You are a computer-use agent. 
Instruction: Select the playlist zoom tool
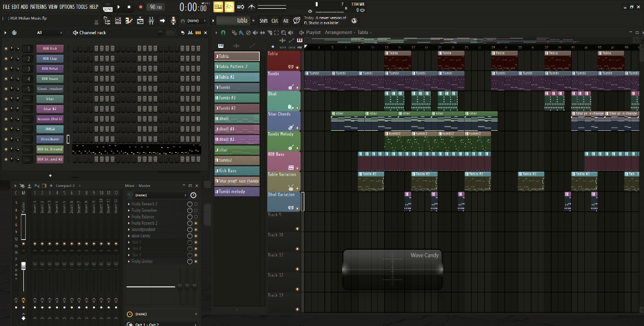[x=284, y=33]
